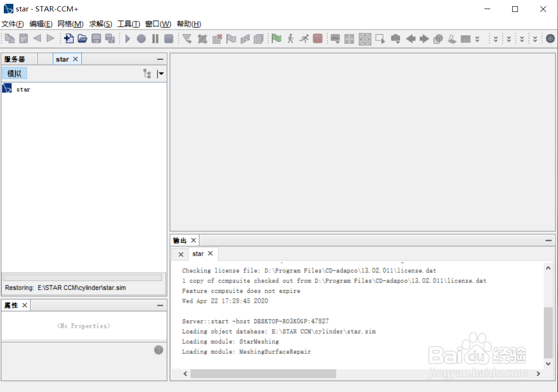This screenshot has width=558, height=392.
Task: Click the help question mark icon
Action: [159, 350]
